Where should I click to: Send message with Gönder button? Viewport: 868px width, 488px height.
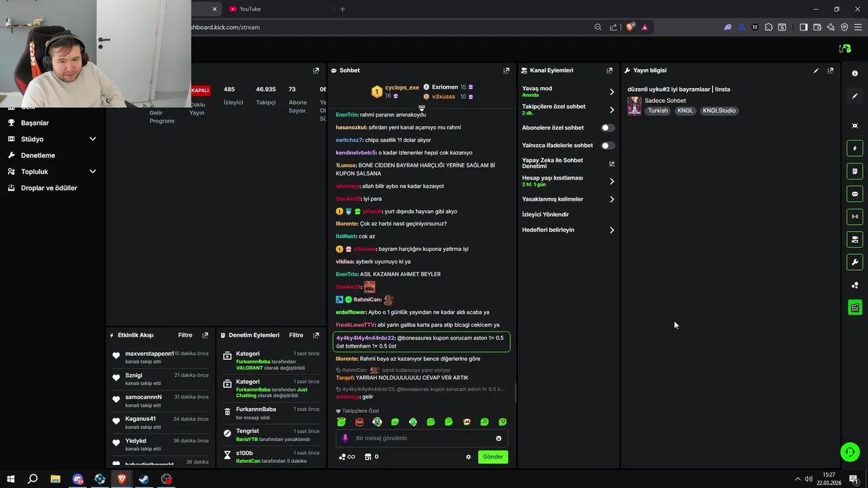493,457
